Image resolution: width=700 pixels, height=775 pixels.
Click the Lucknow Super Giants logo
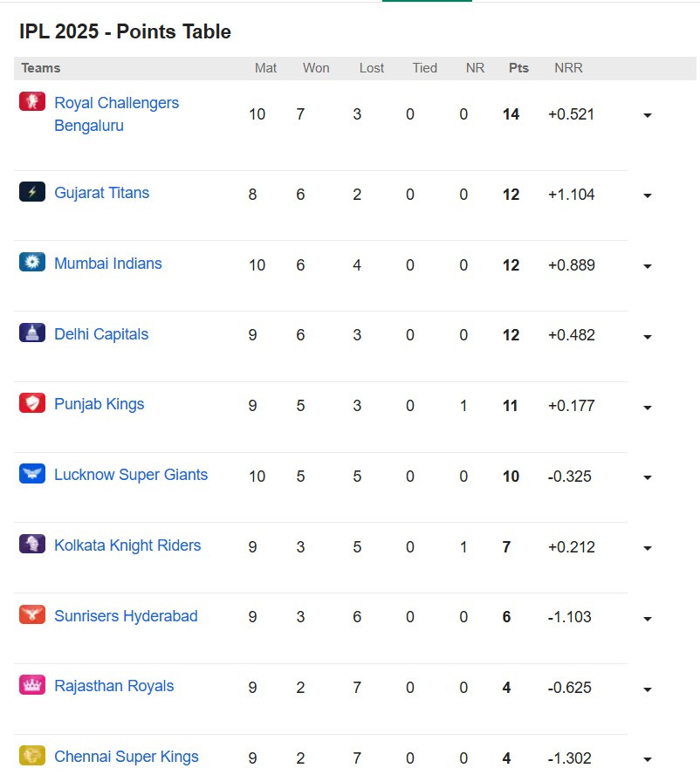32,474
